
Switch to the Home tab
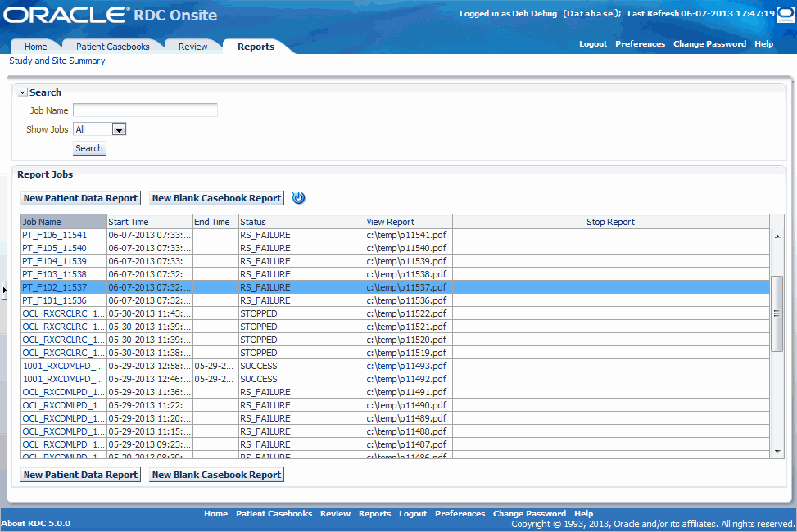(34, 47)
